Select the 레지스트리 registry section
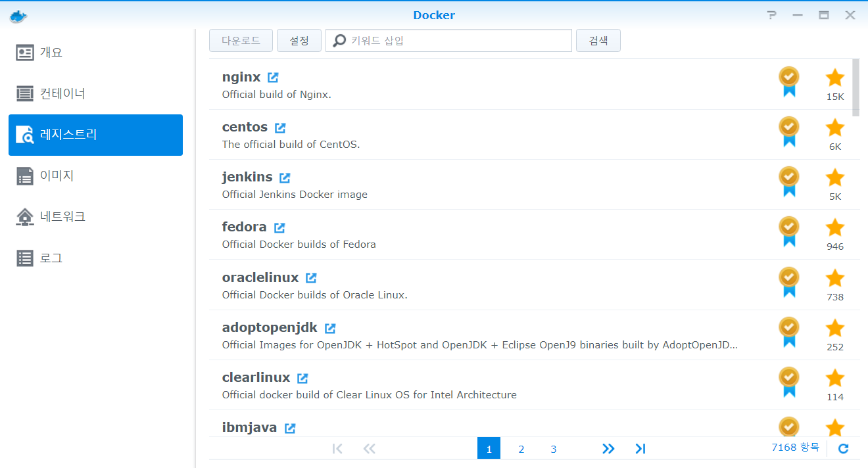 (95, 135)
